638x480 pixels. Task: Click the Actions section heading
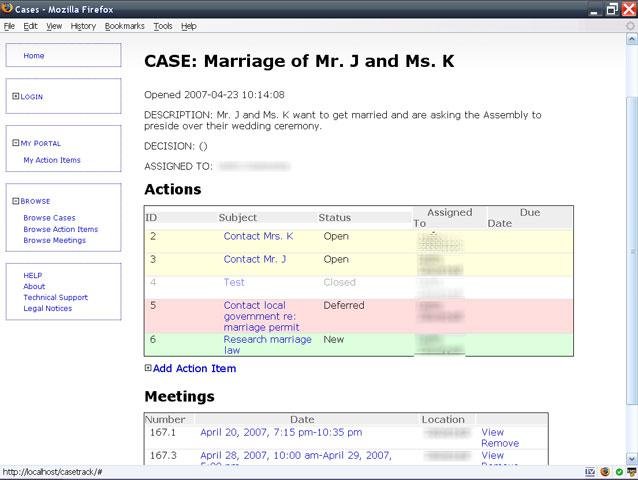[173, 189]
